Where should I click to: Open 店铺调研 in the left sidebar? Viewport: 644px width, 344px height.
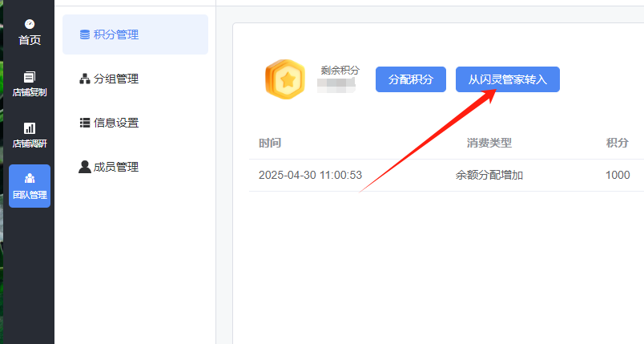click(30, 136)
